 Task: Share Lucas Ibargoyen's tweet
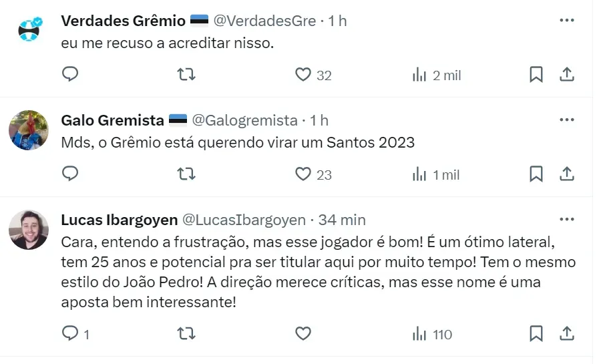point(566,333)
